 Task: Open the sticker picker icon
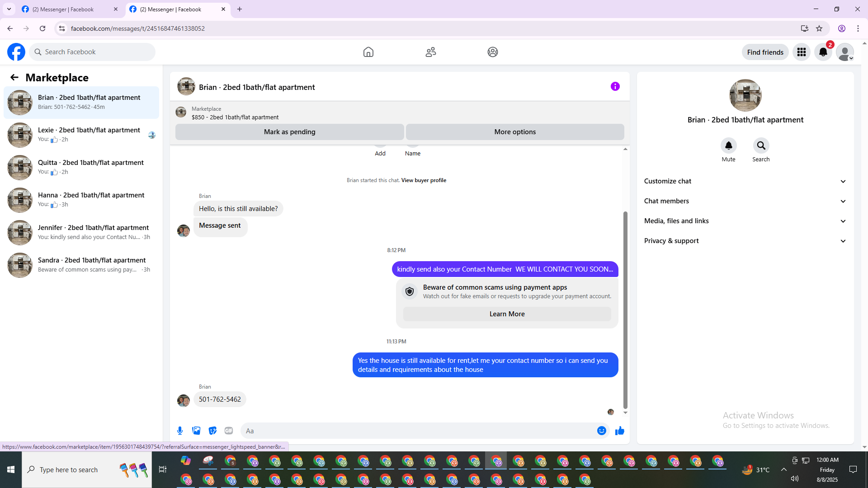coord(212,431)
